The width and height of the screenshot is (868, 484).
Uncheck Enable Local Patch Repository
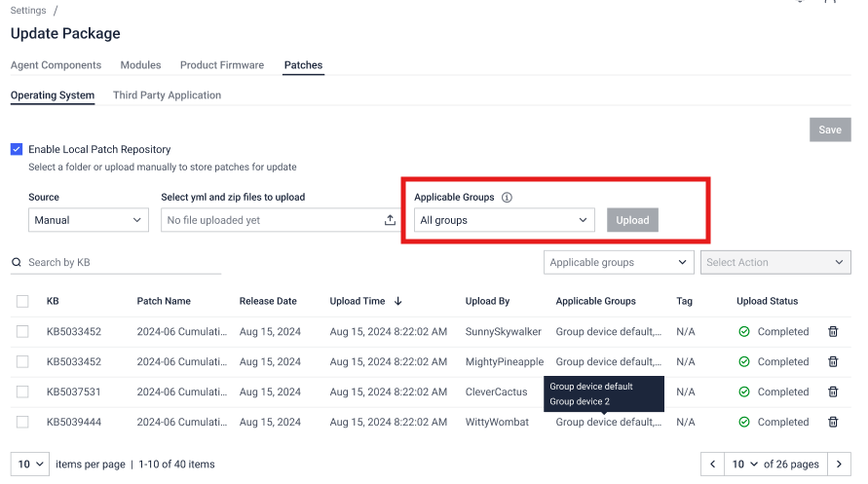point(17,150)
